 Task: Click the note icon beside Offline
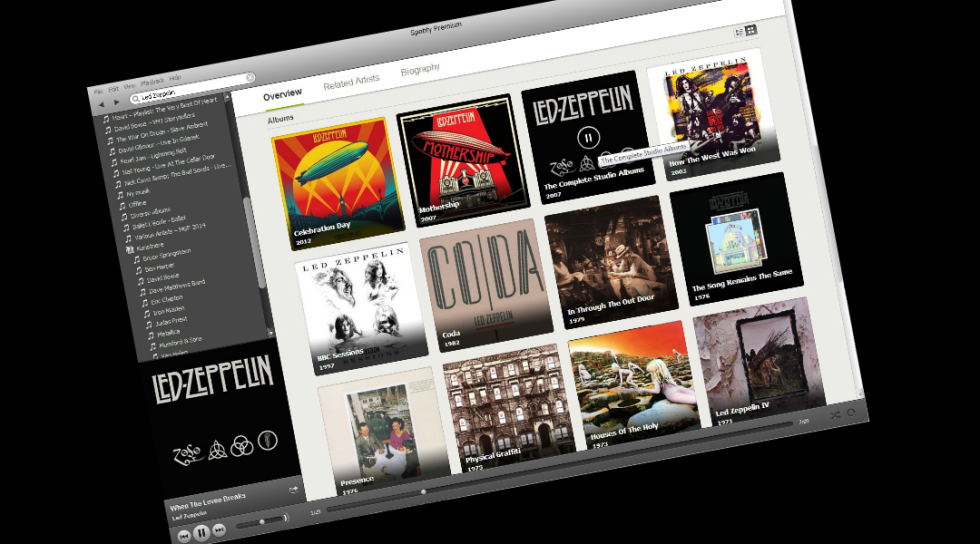(122, 206)
